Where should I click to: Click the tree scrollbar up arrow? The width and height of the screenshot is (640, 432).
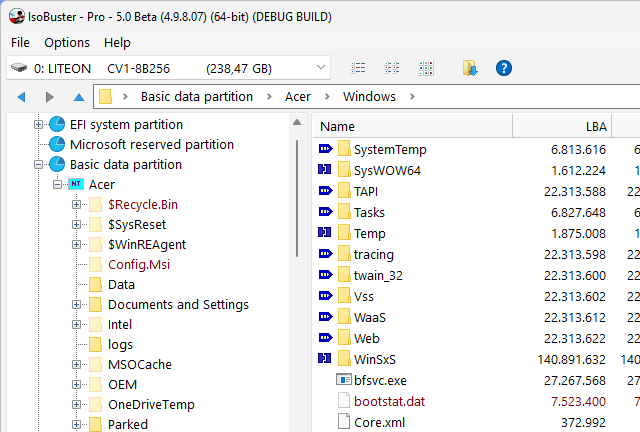297,122
